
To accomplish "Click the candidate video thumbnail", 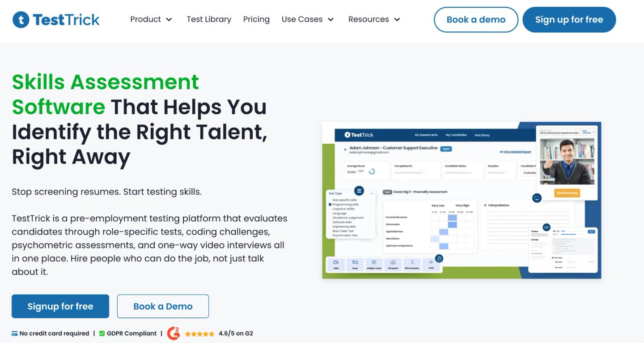I will [x=567, y=161].
